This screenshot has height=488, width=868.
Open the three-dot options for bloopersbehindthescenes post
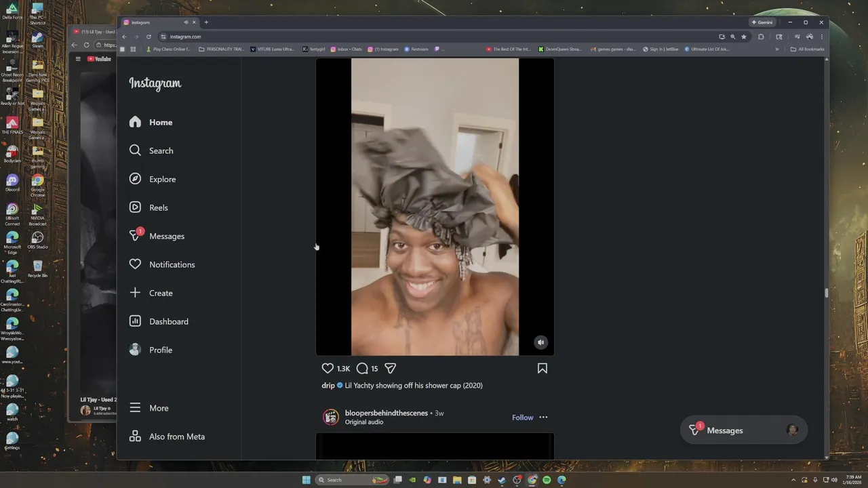point(543,418)
